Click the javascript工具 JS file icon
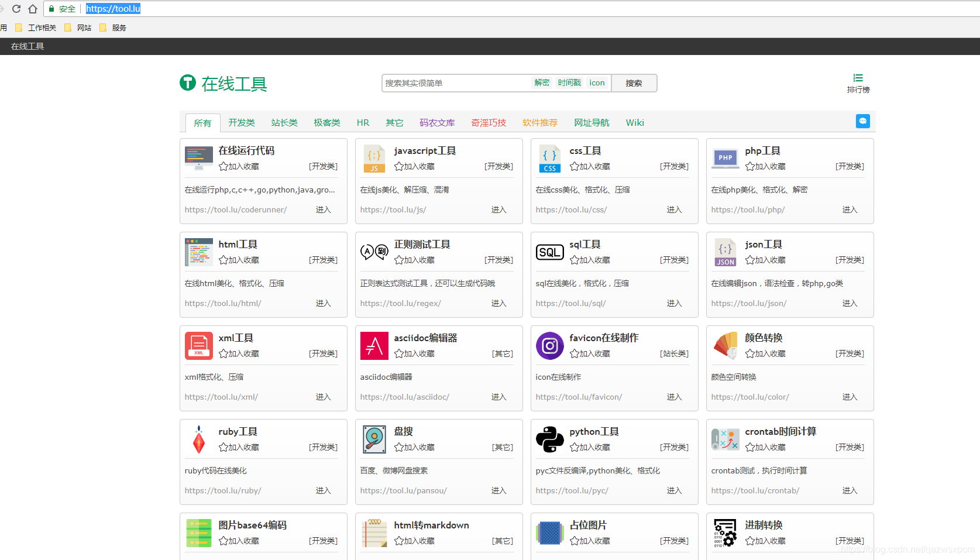Viewport: 980px width, 560px height. 374,158
